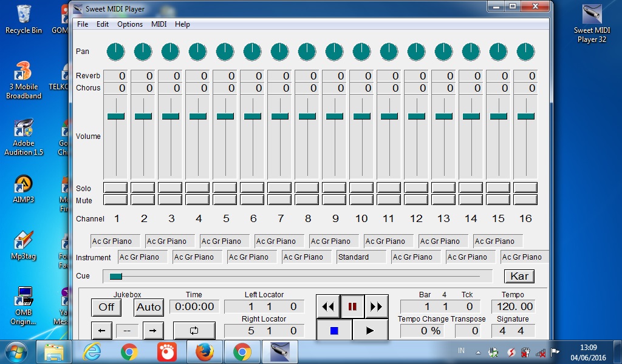This screenshot has width=622, height=364.
Task: Fast-forward with the double-right arrow button
Action: [x=376, y=306]
